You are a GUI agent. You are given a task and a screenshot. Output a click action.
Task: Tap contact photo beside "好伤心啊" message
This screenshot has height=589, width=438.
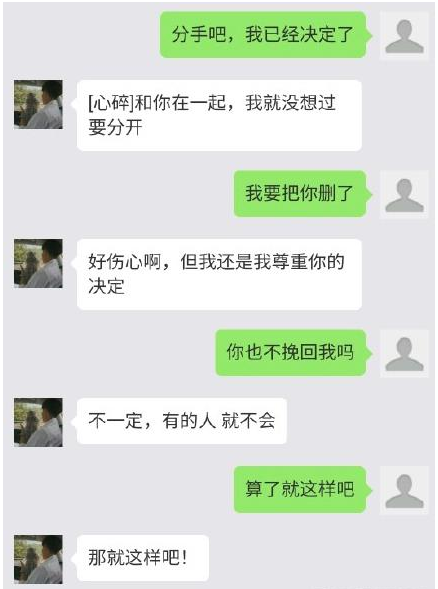coord(38,263)
